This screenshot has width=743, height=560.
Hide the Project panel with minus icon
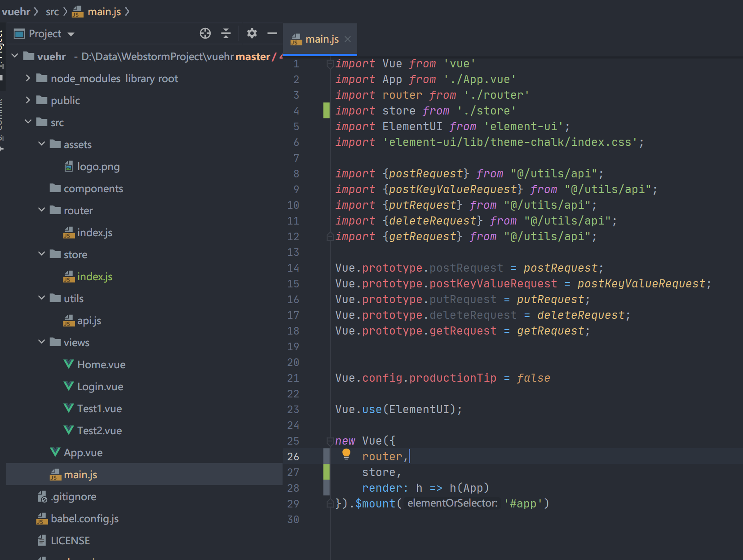tap(272, 34)
